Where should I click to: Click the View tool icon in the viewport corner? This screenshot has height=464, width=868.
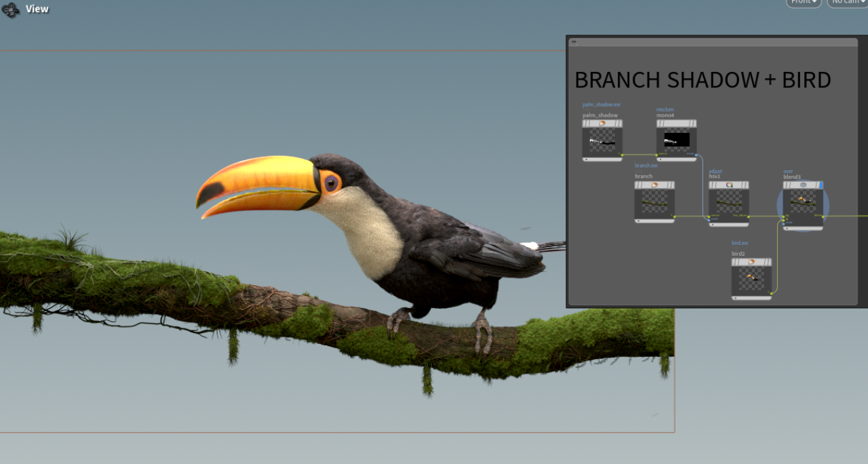click(10, 9)
